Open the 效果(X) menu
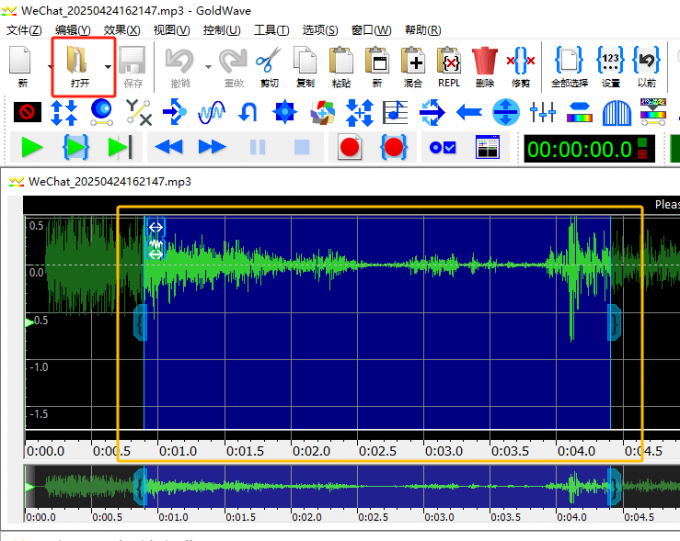This screenshot has width=680, height=541. point(122,30)
